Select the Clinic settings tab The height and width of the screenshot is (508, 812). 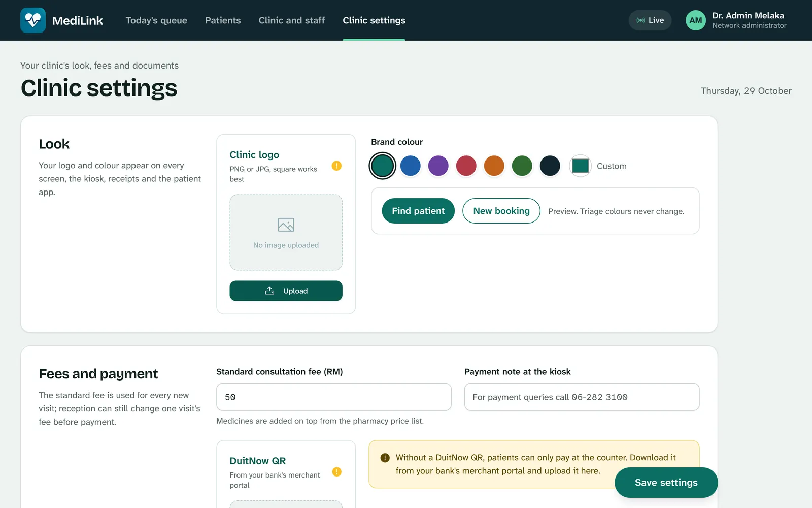[374, 20]
